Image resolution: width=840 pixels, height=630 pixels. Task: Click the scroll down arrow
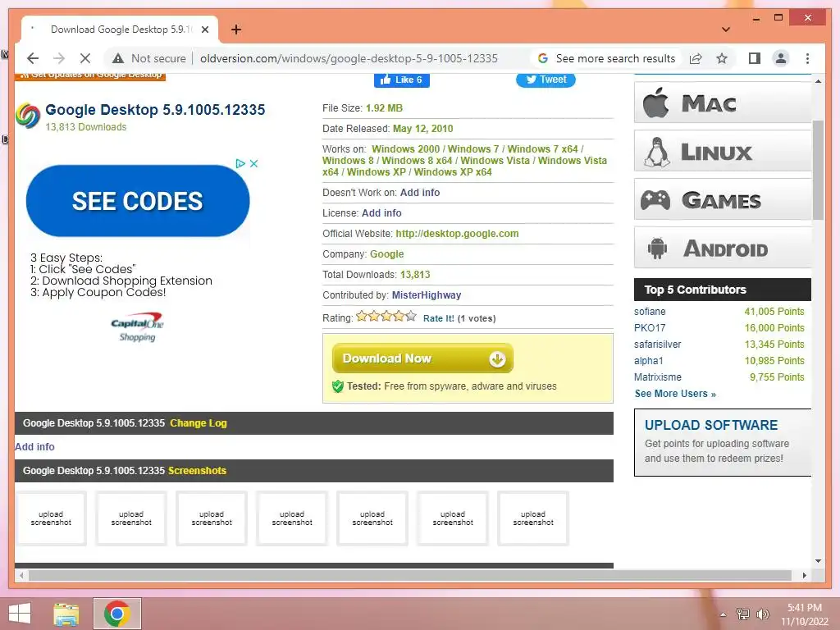point(818,561)
